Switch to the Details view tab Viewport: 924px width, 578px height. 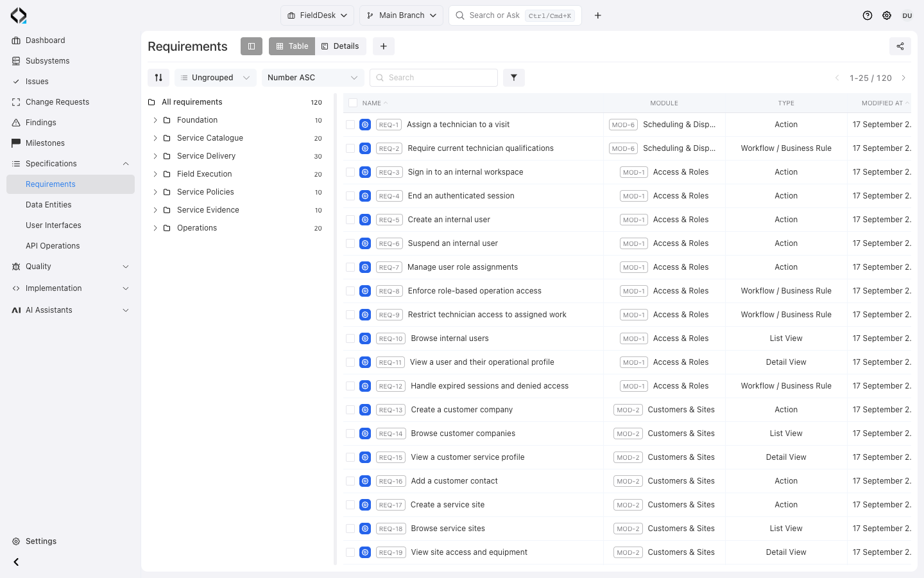click(x=341, y=46)
